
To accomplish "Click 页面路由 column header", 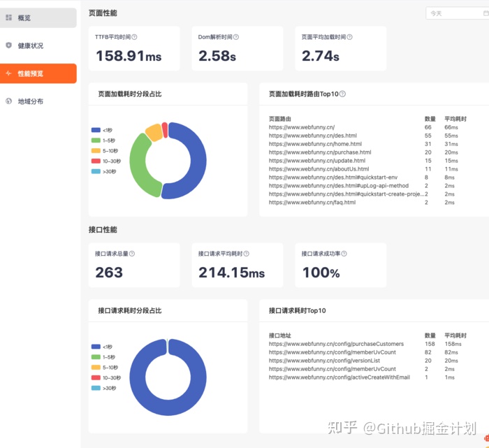I will click(x=279, y=119).
